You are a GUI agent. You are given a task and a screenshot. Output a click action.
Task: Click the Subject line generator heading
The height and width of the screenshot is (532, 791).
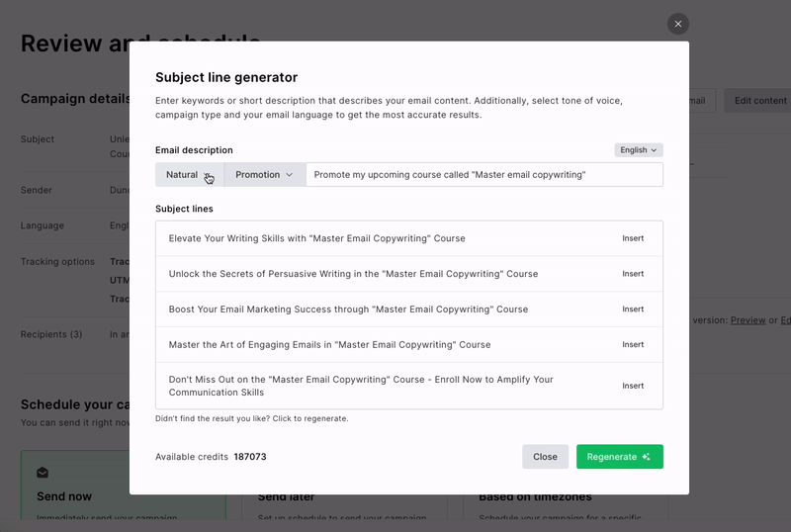coord(226,77)
